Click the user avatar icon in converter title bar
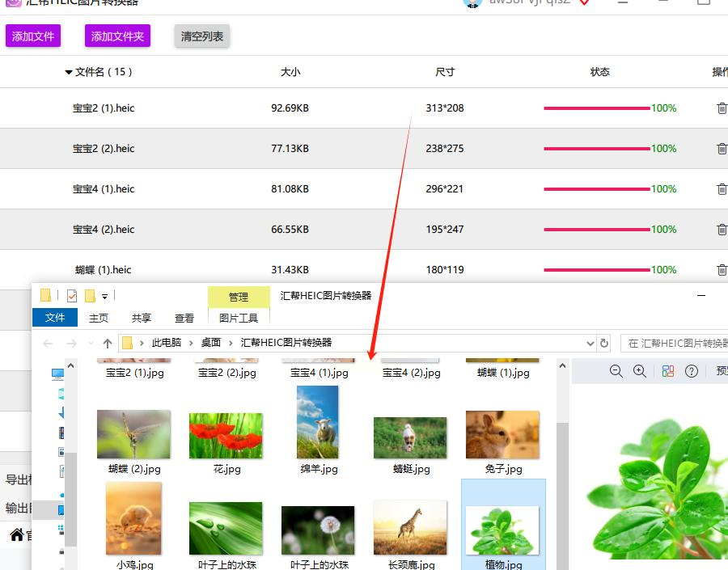728x570 pixels. pyautogui.click(x=472, y=3)
